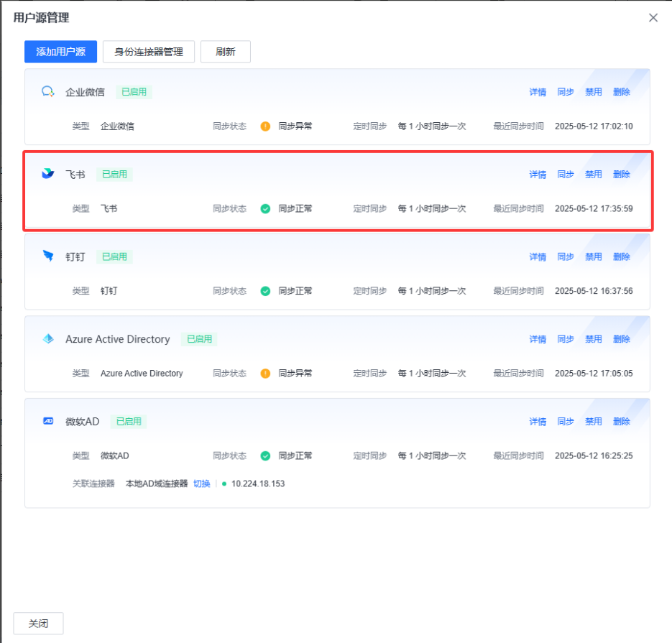Click the 关闭 button at the bottom
Image resolution: width=672 pixels, height=643 pixels.
39,624
